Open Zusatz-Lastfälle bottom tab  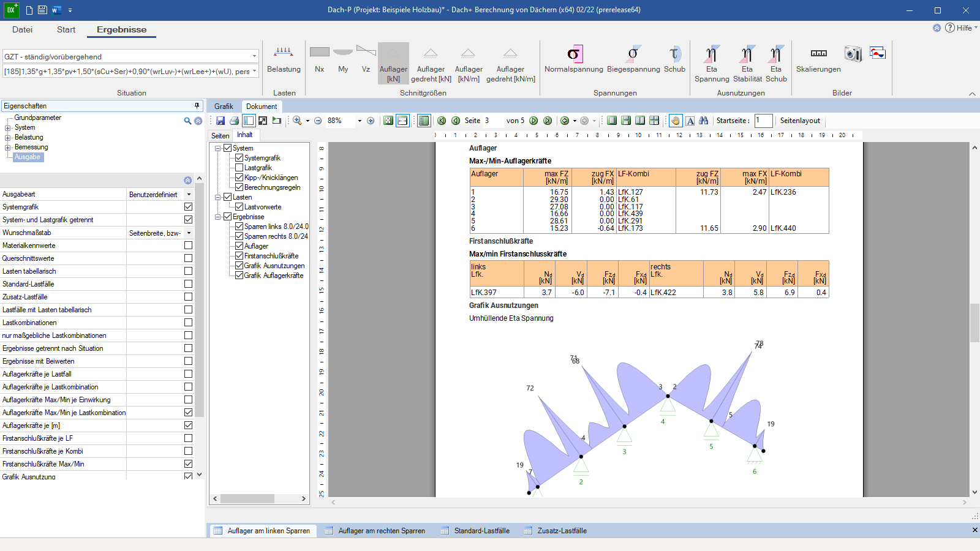tap(556, 531)
